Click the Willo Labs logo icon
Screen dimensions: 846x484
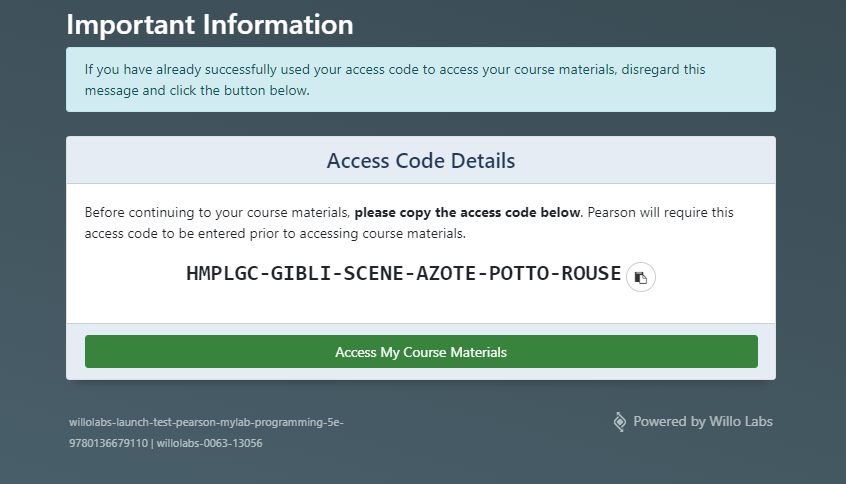point(620,422)
